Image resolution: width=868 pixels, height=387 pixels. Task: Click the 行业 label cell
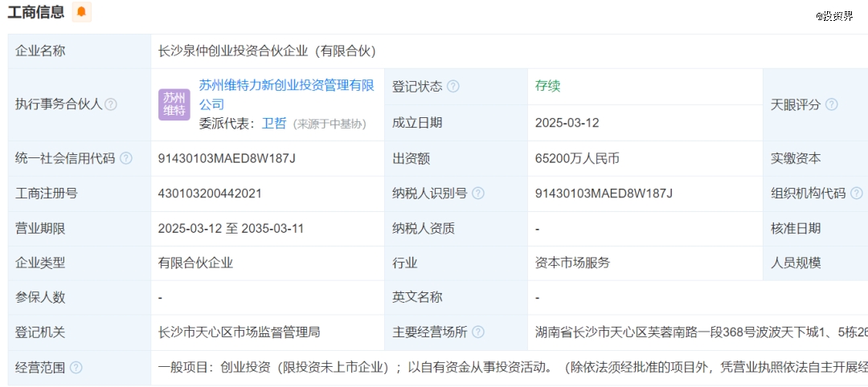click(x=457, y=263)
